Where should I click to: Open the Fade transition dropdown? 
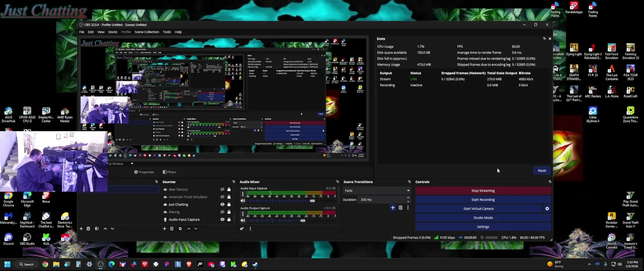377,190
